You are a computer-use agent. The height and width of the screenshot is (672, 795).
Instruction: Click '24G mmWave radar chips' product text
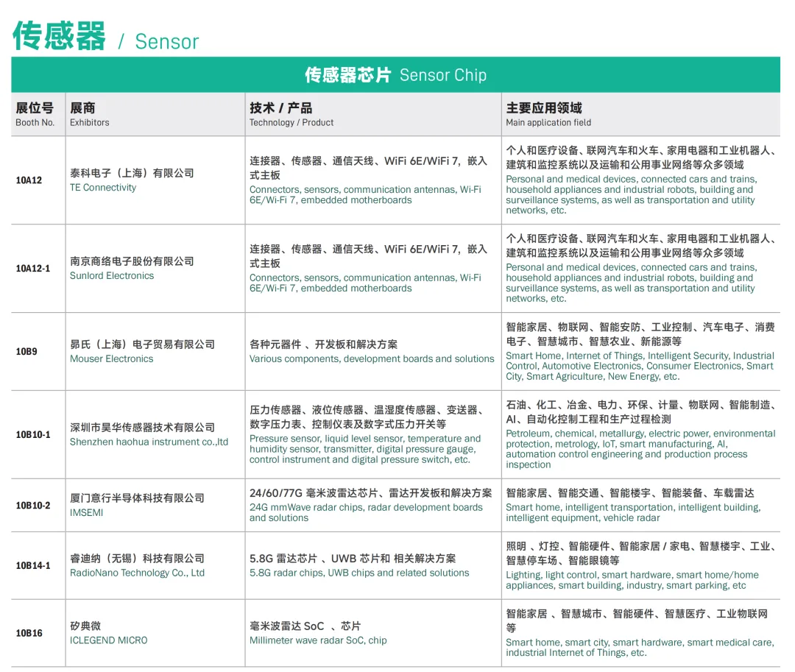366,512
